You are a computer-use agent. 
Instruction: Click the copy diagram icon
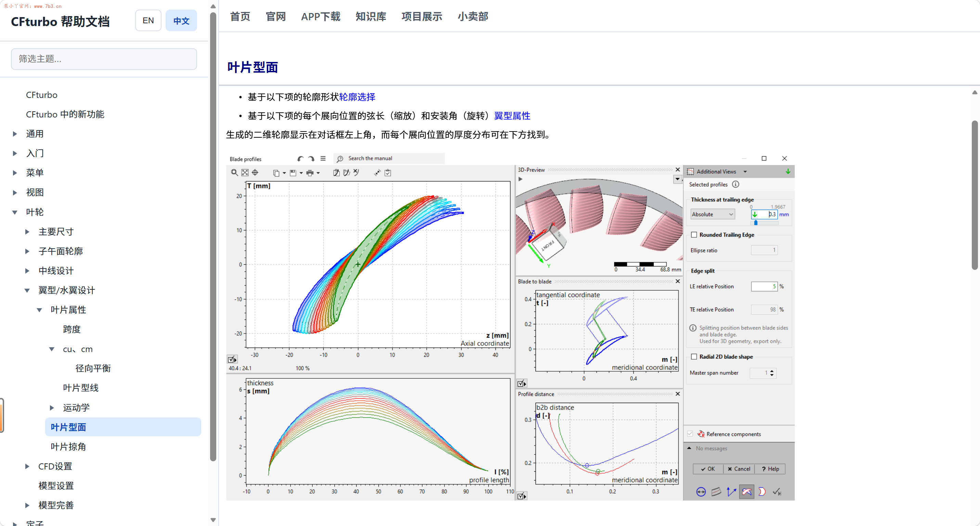pyautogui.click(x=276, y=173)
